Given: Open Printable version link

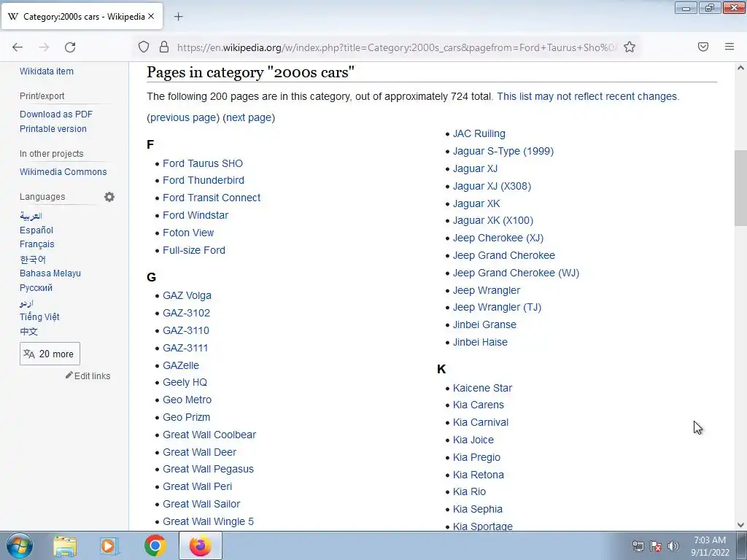Looking at the screenshot, I should coord(53,128).
